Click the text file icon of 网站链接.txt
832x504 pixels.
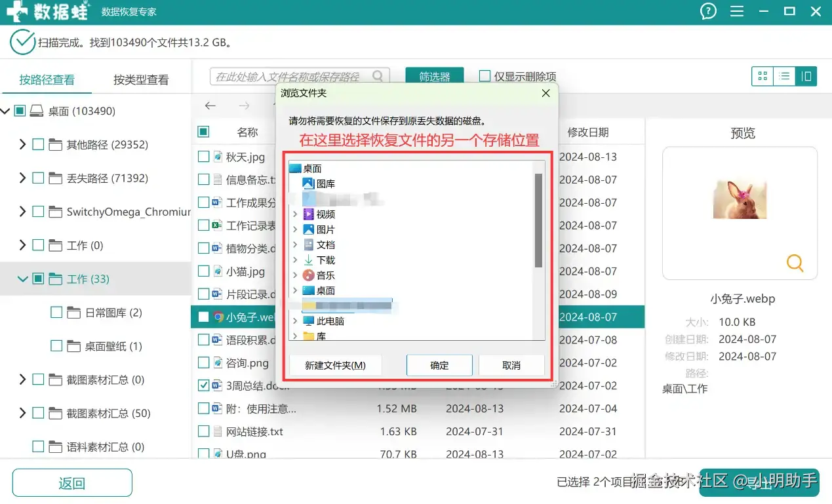(x=218, y=432)
